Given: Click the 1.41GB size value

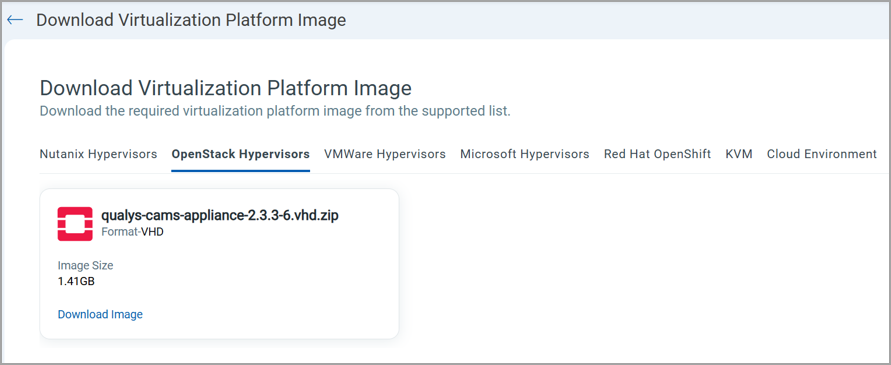Looking at the screenshot, I should click(x=76, y=281).
